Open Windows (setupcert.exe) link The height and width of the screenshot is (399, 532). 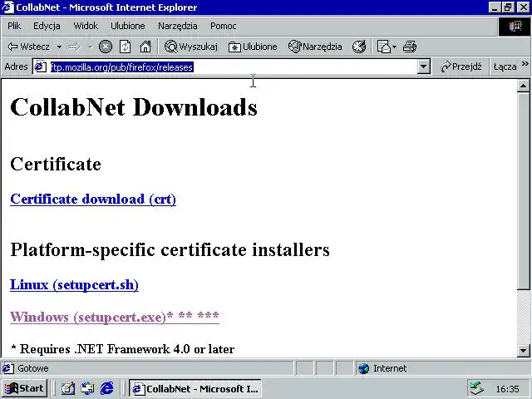click(115, 317)
